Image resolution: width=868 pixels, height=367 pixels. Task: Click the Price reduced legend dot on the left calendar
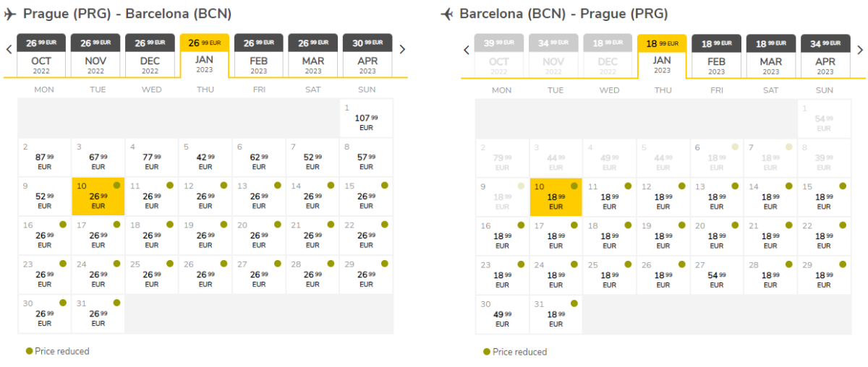click(29, 351)
